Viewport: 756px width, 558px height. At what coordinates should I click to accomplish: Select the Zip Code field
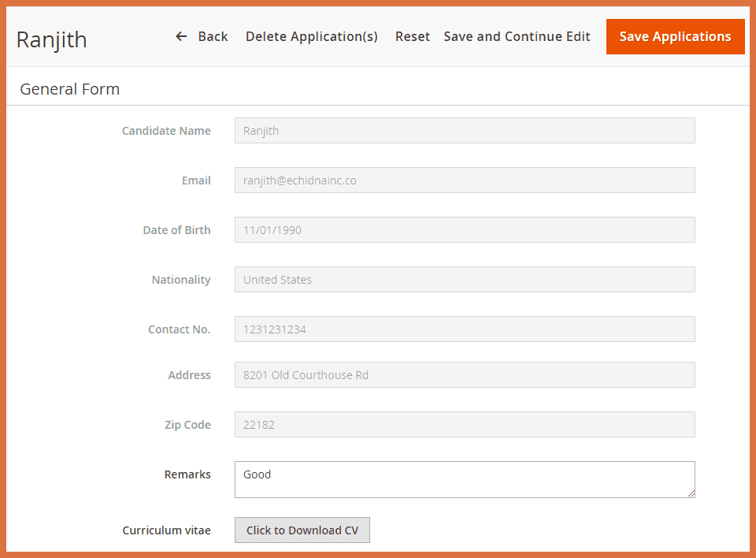click(465, 425)
